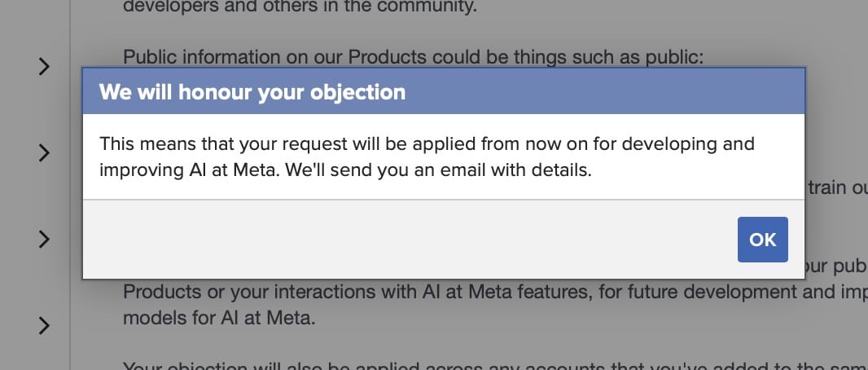Viewport: 868px width, 370px height.
Task: Click the grey dialog footer beside OK
Action: (407, 240)
